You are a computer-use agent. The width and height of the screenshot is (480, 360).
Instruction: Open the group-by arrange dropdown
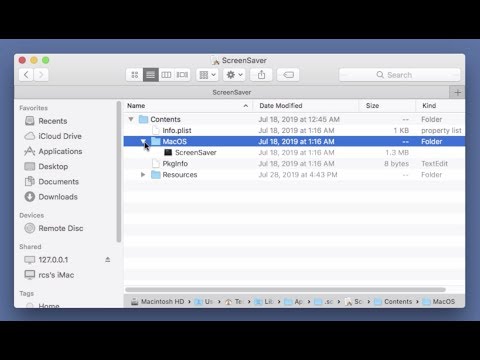tap(207, 75)
